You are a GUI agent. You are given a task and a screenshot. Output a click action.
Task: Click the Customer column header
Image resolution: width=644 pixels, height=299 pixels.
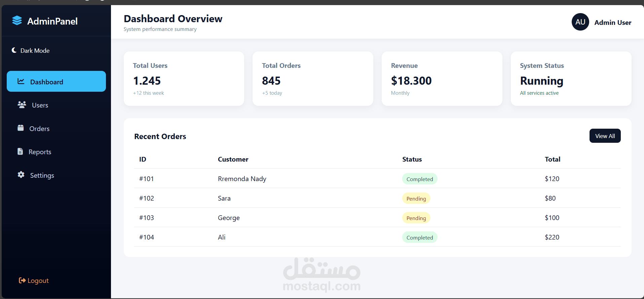click(233, 159)
